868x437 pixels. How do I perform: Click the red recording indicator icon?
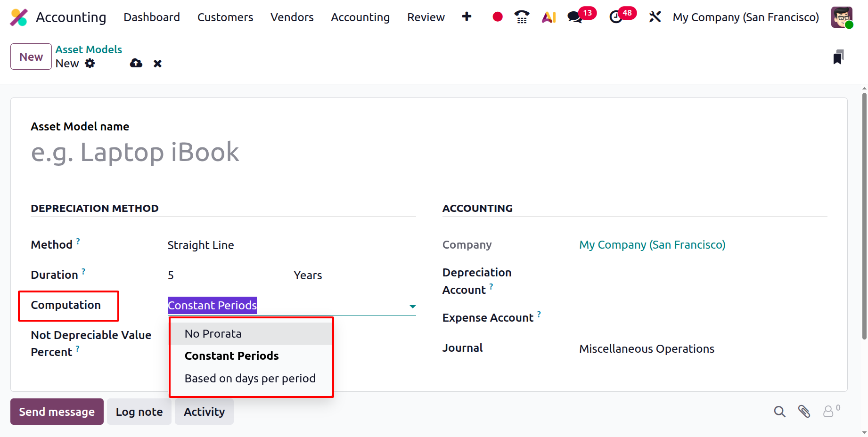point(497,17)
